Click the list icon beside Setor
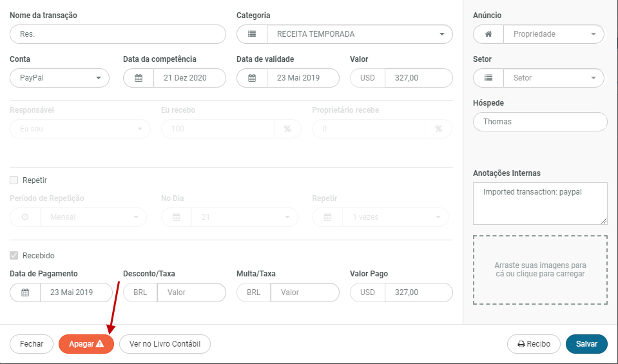This screenshot has width=618, height=364. click(488, 78)
